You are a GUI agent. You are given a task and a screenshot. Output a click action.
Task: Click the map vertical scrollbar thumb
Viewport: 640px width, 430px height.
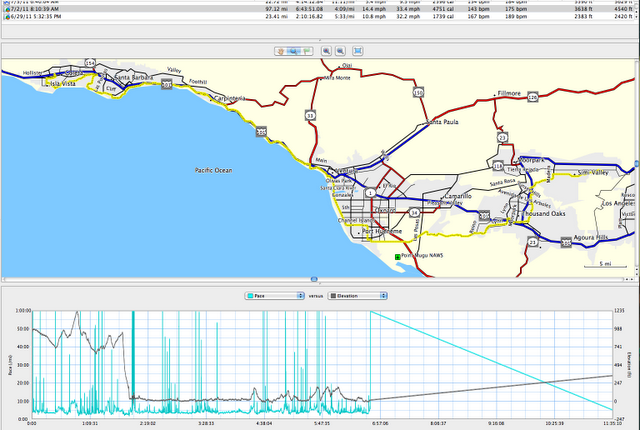637,164
